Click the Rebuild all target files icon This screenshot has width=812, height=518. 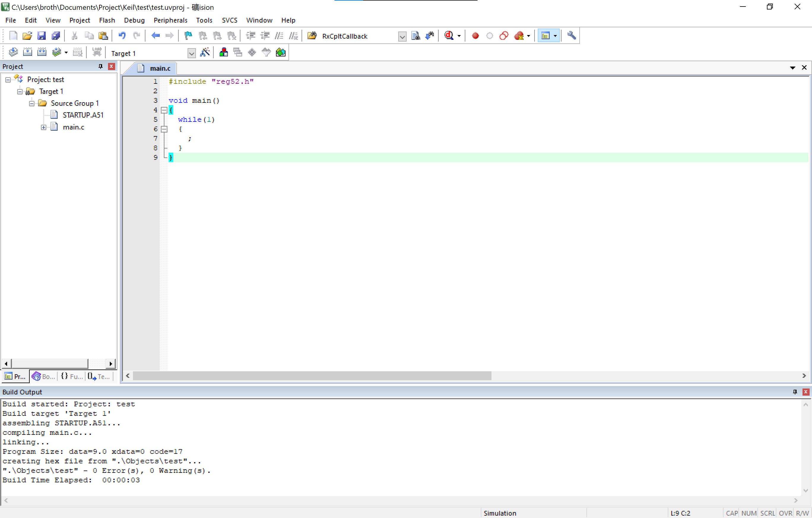click(42, 52)
